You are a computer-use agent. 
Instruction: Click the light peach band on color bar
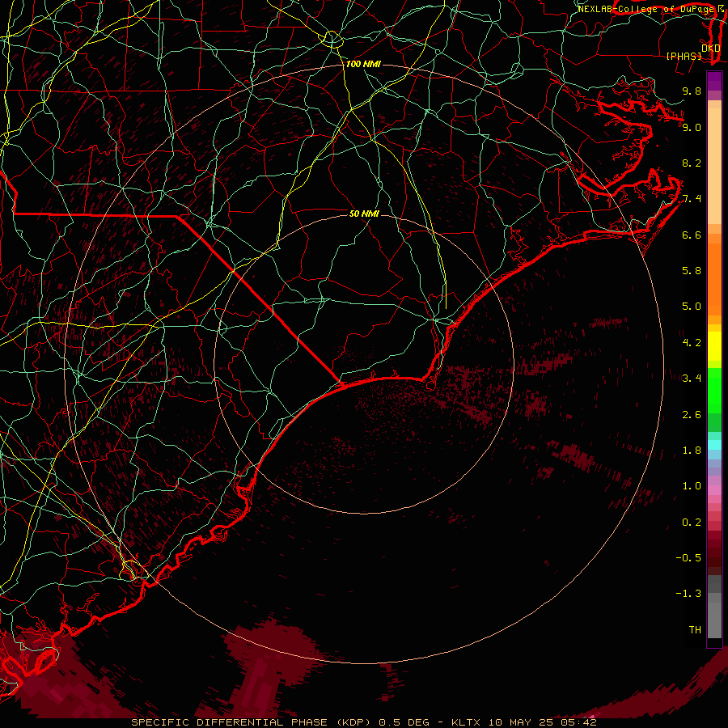tap(714, 166)
